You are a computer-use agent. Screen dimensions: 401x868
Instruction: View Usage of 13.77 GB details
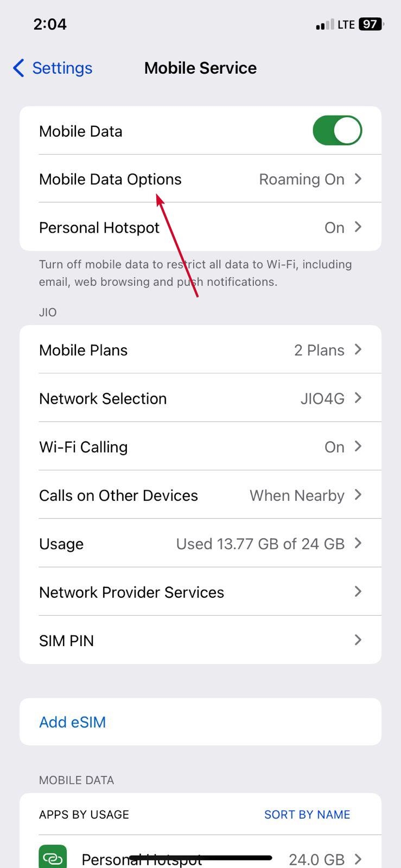click(x=200, y=544)
